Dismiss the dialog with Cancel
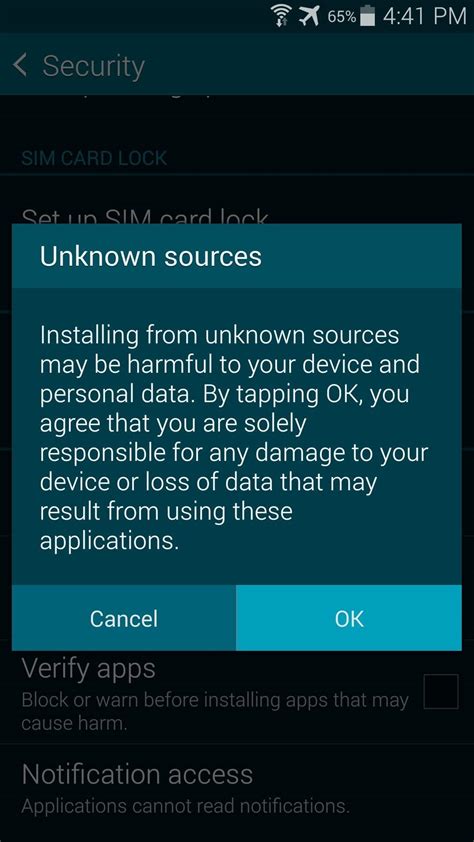This screenshot has height=842, width=474. click(x=123, y=618)
